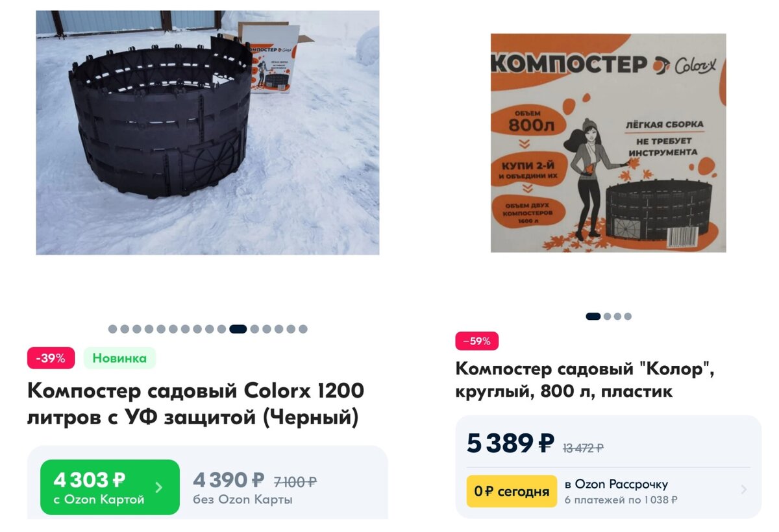Jump to the last dot in left carousel
Screen dimensions: 779x532
click(x=303, y=329)
